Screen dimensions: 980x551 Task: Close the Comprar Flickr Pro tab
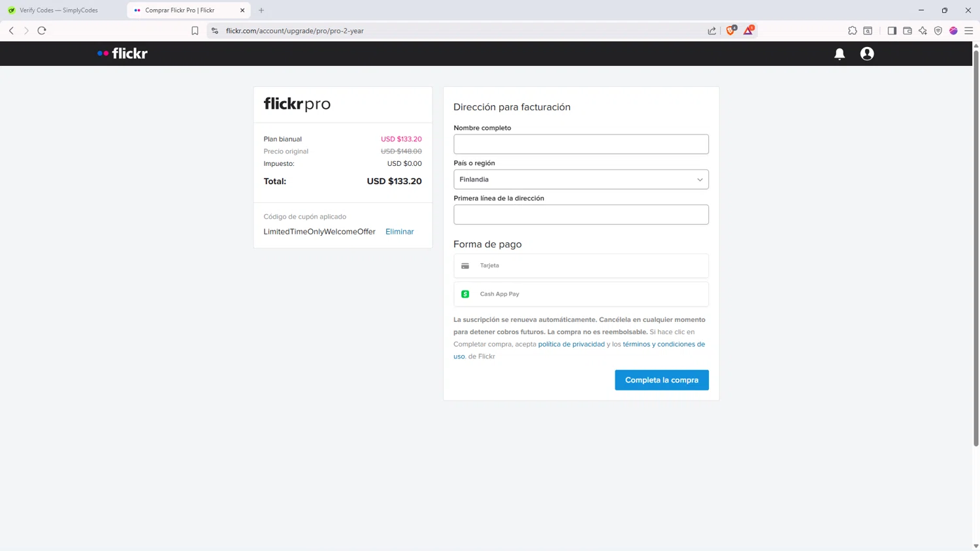coord(242,10)
